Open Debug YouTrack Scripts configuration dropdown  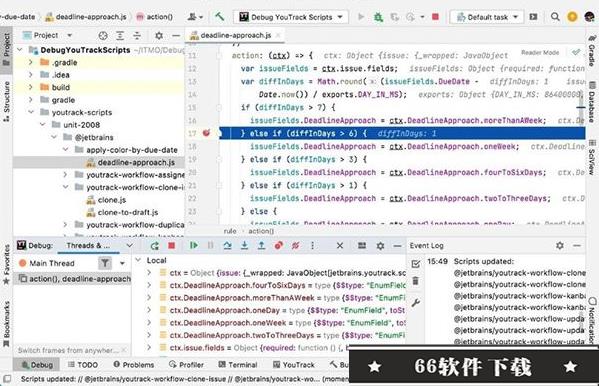tap(291, 17)
